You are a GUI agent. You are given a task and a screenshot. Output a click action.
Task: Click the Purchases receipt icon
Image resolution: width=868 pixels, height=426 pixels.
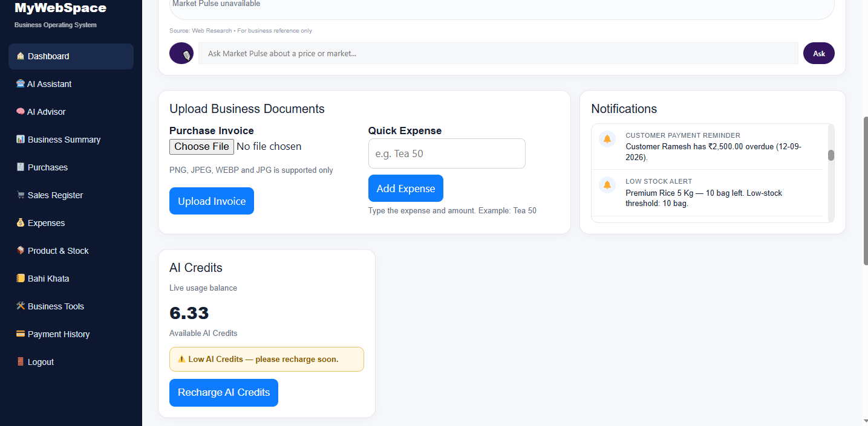tap(21, 167)
